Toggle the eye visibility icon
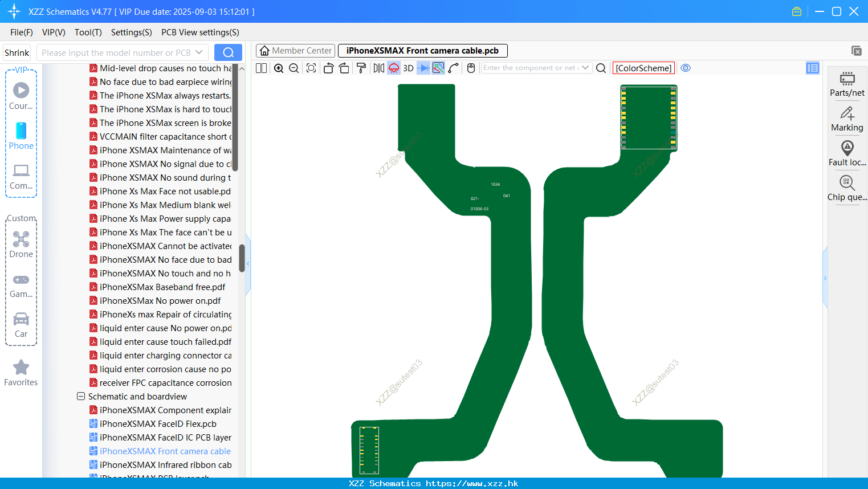This screenshot has height=489, width=868. click(x=686, y=68)
